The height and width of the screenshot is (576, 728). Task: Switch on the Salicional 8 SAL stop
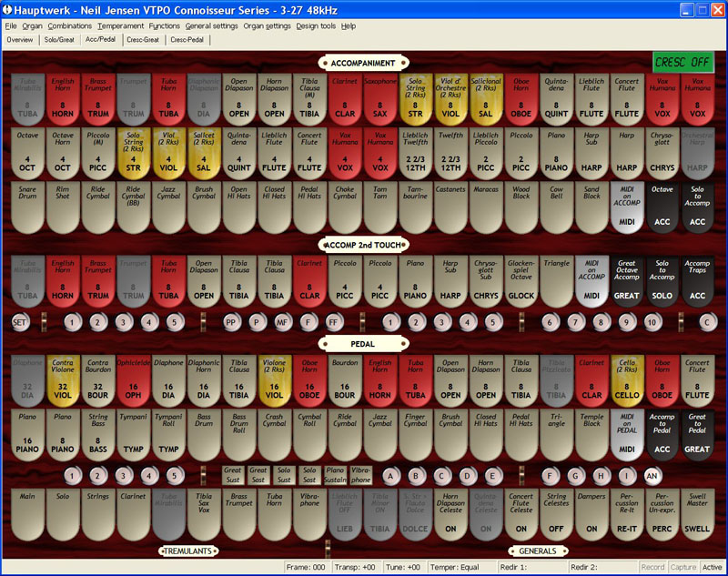coord(486,99)
